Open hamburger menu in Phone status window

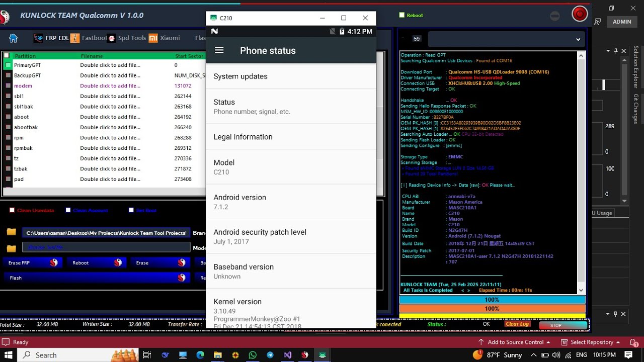[x=219, y=50]
